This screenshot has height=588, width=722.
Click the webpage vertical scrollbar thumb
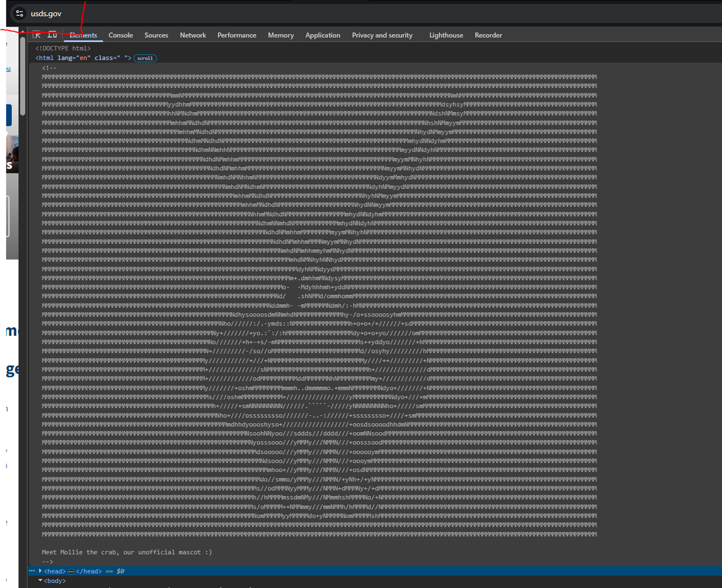click(23, 76)
